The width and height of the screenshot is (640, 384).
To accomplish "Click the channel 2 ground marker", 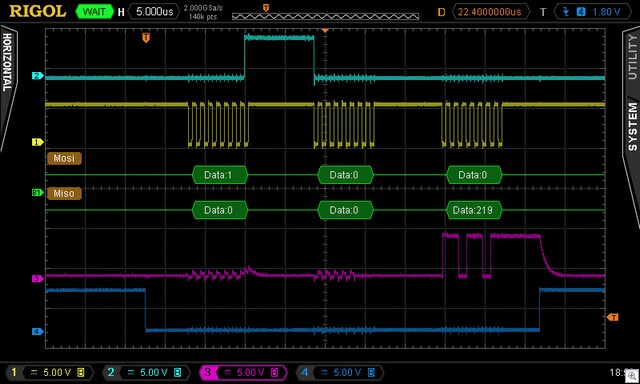I will (38, 75).
